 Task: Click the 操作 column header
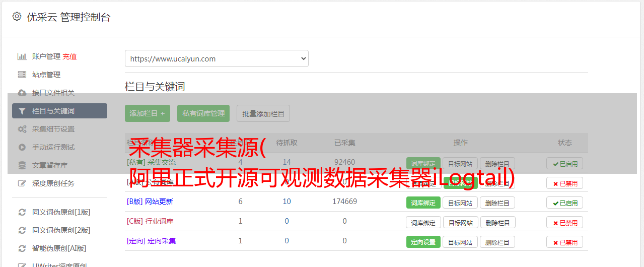tap(461, 143)
